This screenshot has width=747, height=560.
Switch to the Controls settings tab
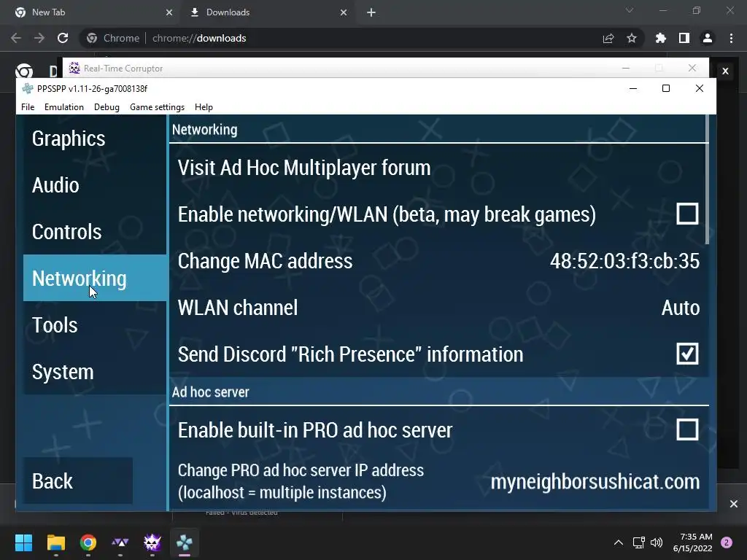coord(95,231)
